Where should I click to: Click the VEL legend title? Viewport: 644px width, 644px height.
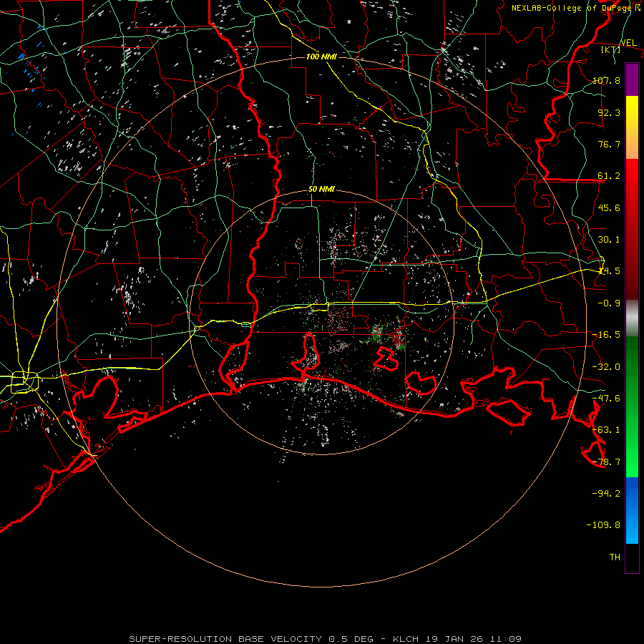tap(628, 43)
